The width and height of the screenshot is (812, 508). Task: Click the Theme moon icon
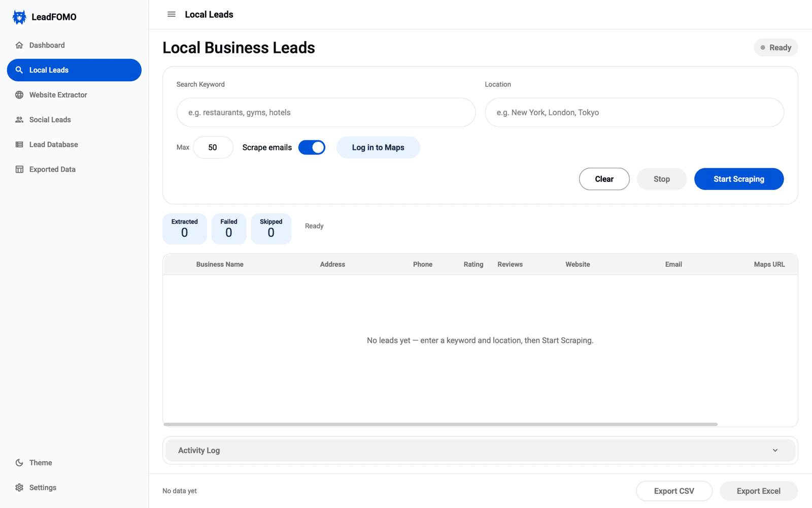(x=19, y=463)
